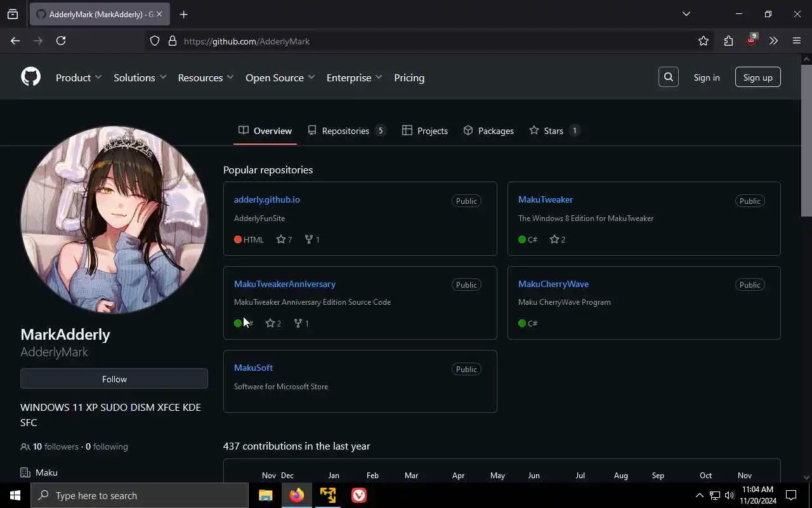Expand the Resources dropdown menu
812x508 pixels.
pos(206,77)
